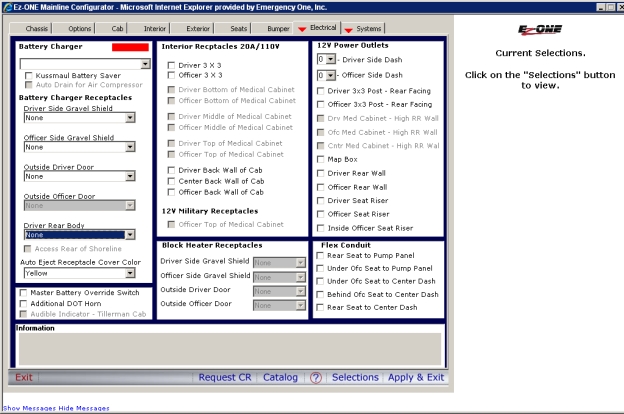Check Rear Seat to Pump Panel conduit
The image size is (624, 414).
pyautogui.click(x=320, y=256)
